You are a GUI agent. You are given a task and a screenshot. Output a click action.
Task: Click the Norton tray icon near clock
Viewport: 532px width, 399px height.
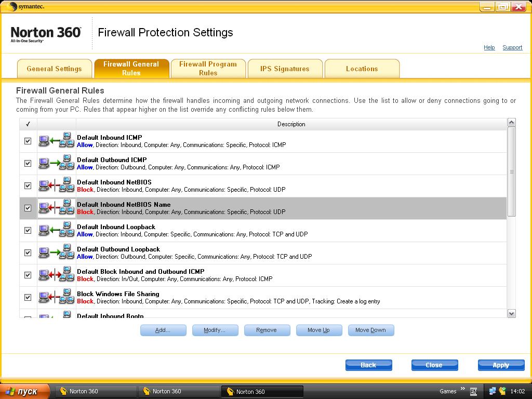(502, 391)
